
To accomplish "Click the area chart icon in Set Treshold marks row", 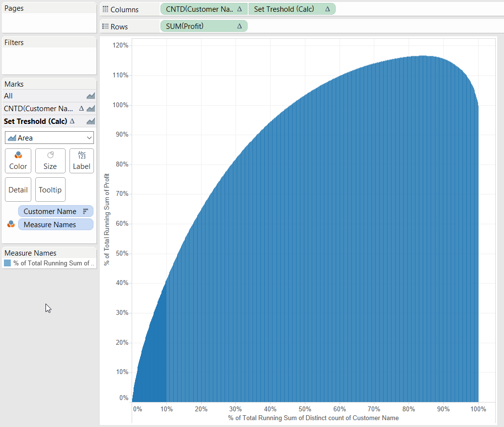I will click(91, 121).
